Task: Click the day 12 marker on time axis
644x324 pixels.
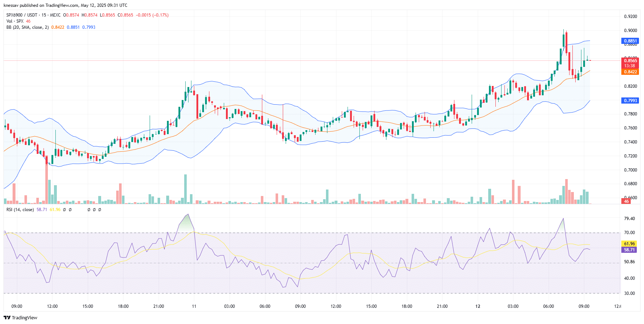Action: click(x=477, y=306)
